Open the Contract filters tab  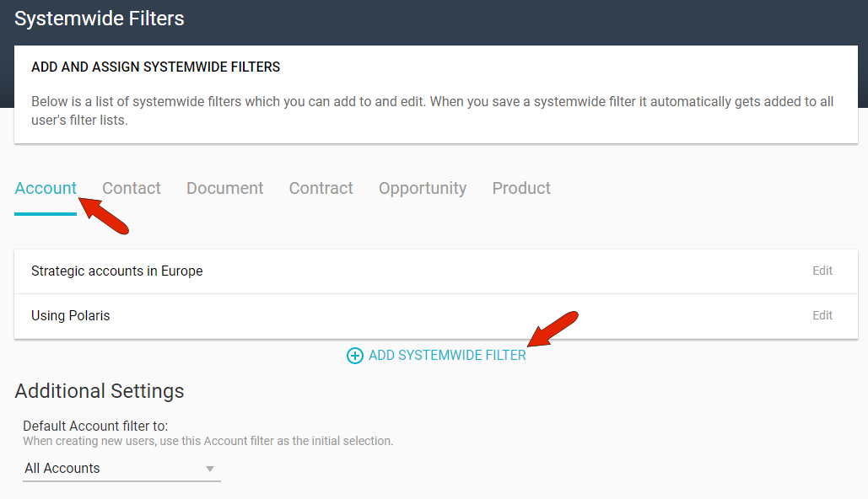pyautogui.click(x=321, y=188)
